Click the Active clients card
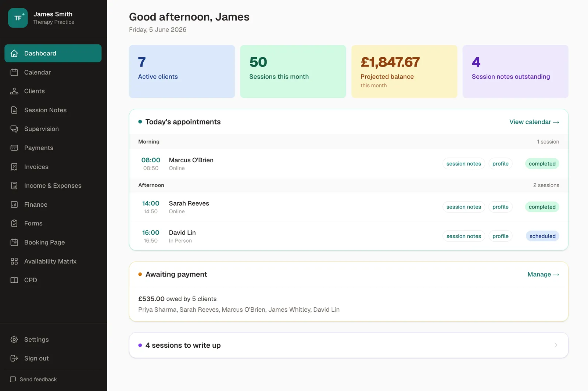This screenshot has width=588, height=391. 182,72
